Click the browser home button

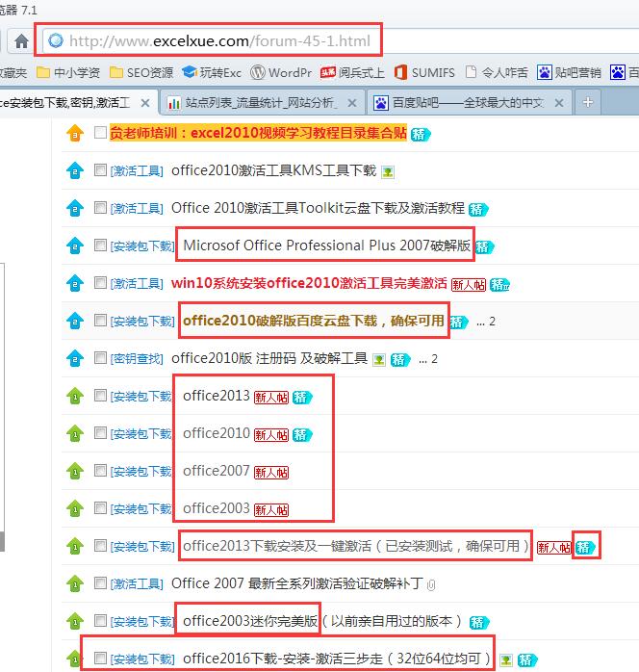[x=20, y=41]
